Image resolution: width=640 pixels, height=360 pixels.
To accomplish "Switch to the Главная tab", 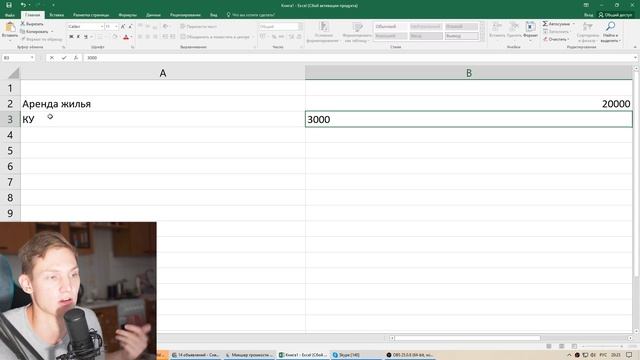I will (x=32, y=15).
